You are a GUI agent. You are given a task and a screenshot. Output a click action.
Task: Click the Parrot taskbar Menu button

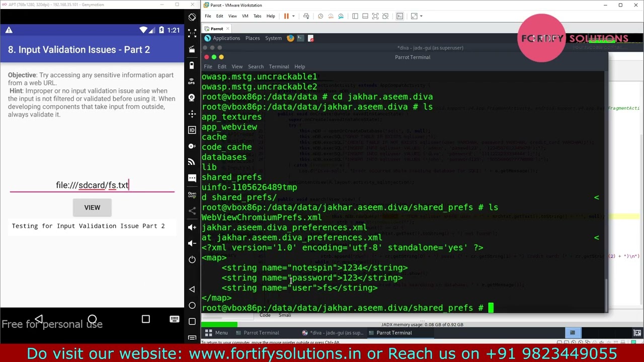coord(216,333)
